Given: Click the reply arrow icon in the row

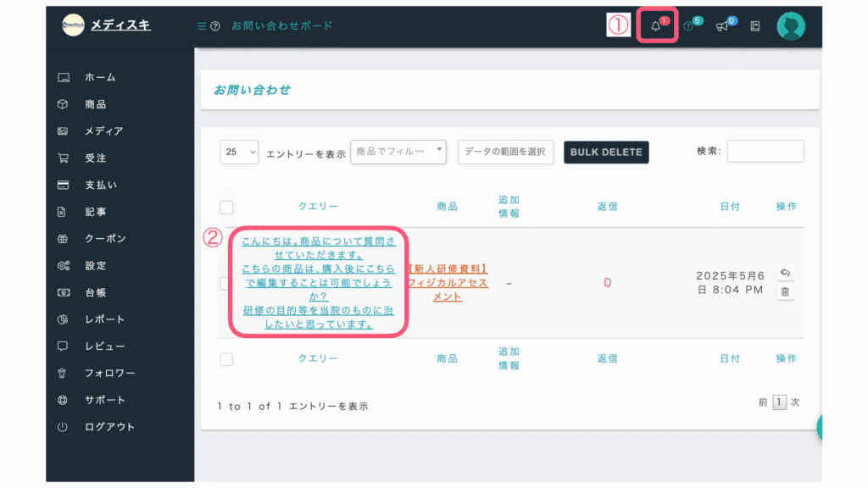Looking at the screenshot, I should (x=785, y=273).
